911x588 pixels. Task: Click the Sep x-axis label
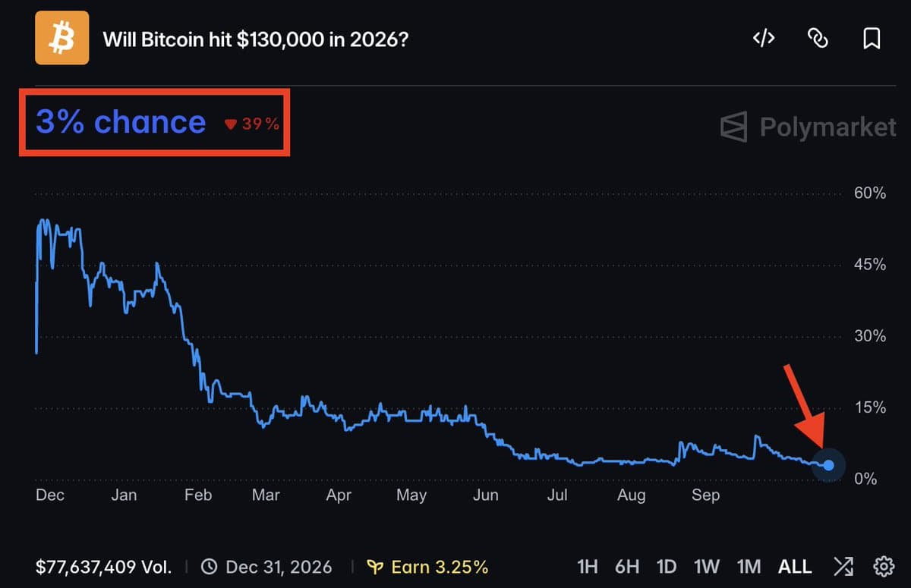[x=705, y=495]
